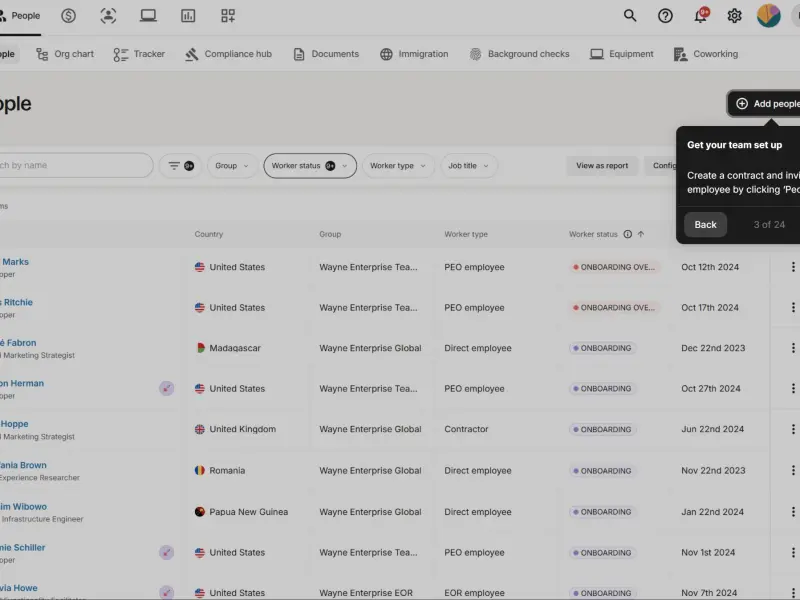The height and width of the screenshot is (600, 800).
Task: Switch to the Compliance hub tab
Action: click(228, 54)
